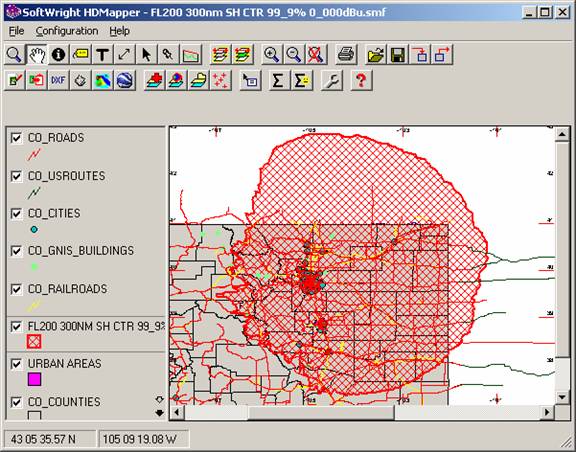Viewport: 576px width, 452px height.
Task: Click the cursor with window icon
Action: pyautogui.click(x=251, y=80)
